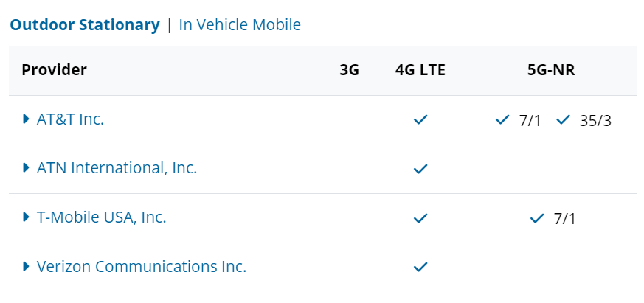
Task: Click the 5G-NR column header
Action: 551,70
